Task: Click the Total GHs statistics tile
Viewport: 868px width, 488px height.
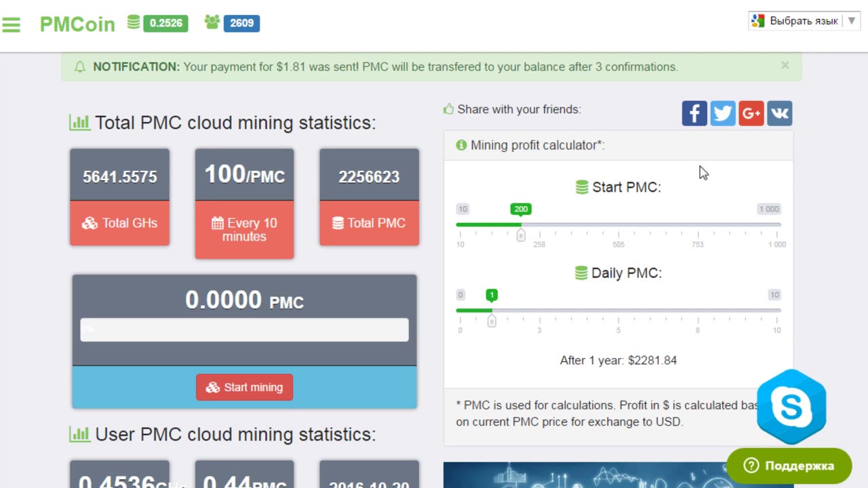Action: (119, 197)
